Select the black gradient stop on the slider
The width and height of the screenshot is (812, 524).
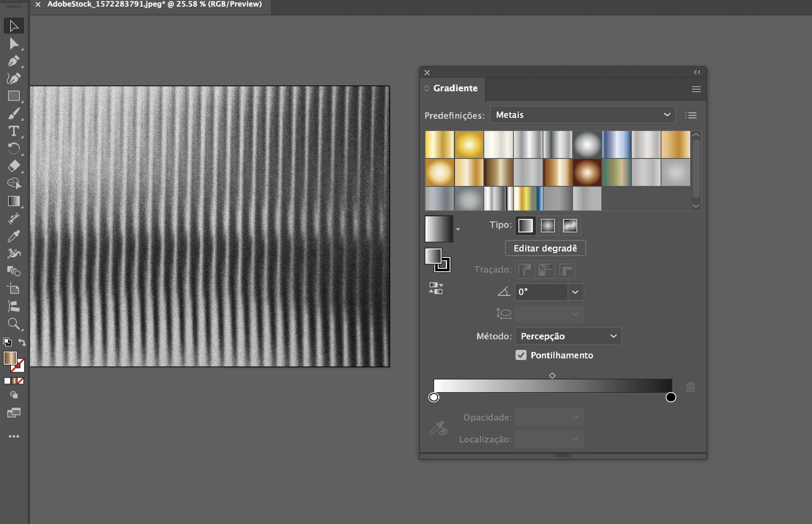click(671, 397)
